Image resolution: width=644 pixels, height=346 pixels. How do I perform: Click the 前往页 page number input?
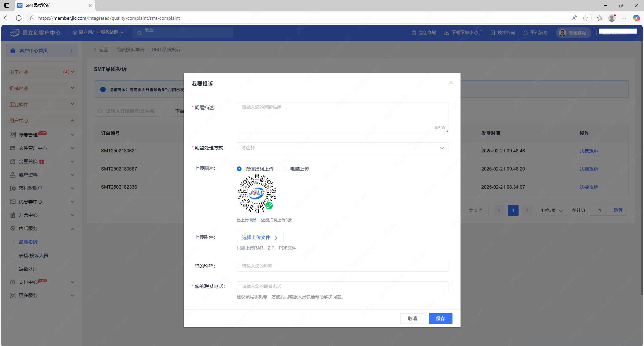click(x=600, y=210)
